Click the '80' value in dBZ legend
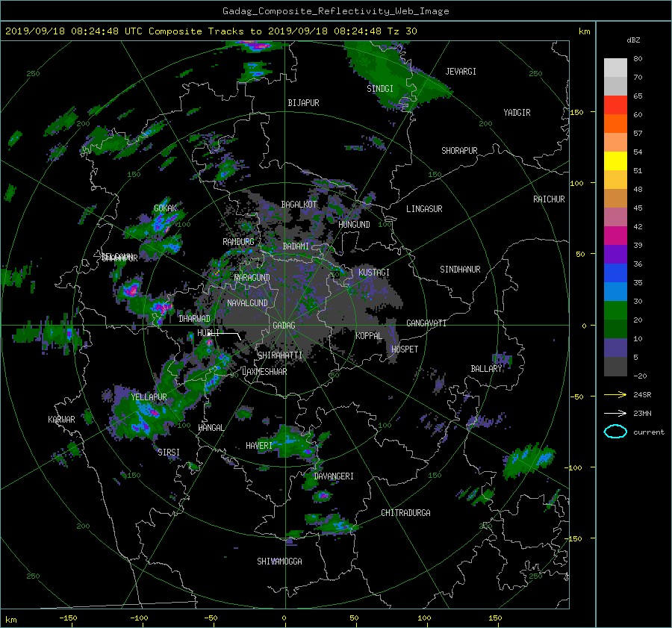Image resolution: width=672 pixels, height=628 pixels. [x=638, y=59]
